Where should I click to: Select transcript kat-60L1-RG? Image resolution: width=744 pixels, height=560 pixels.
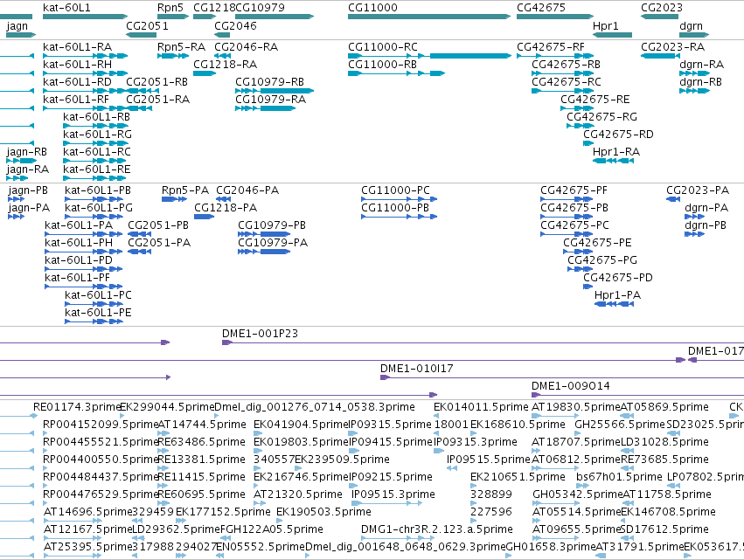[x=95, y=143]
